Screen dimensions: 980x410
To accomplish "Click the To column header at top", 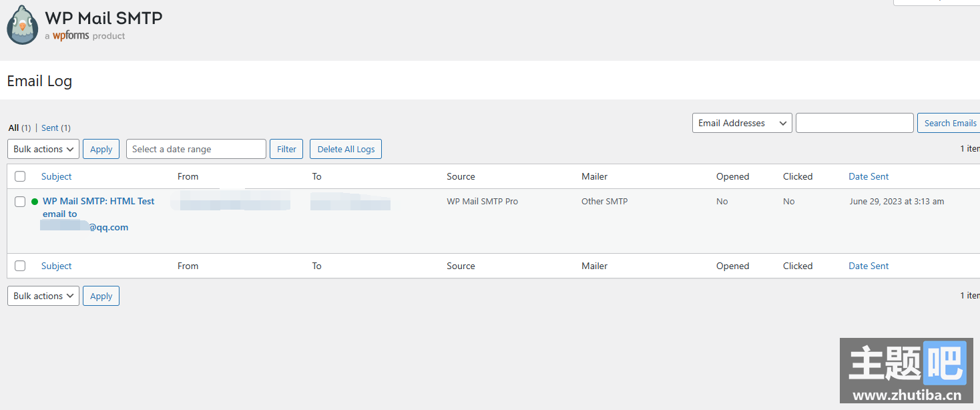I will pos(316,176).
